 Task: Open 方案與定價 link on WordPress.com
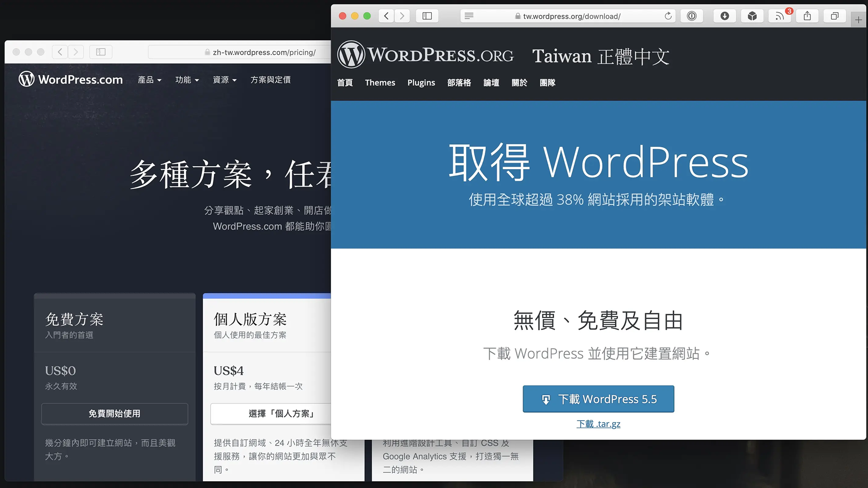click(x=271, y=80)
